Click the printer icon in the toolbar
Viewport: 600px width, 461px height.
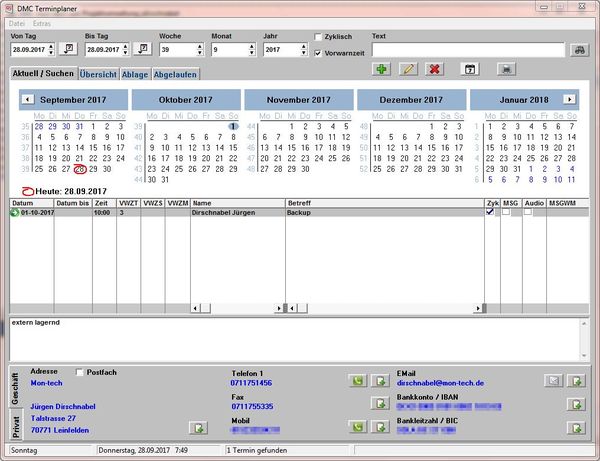(507, 69)
